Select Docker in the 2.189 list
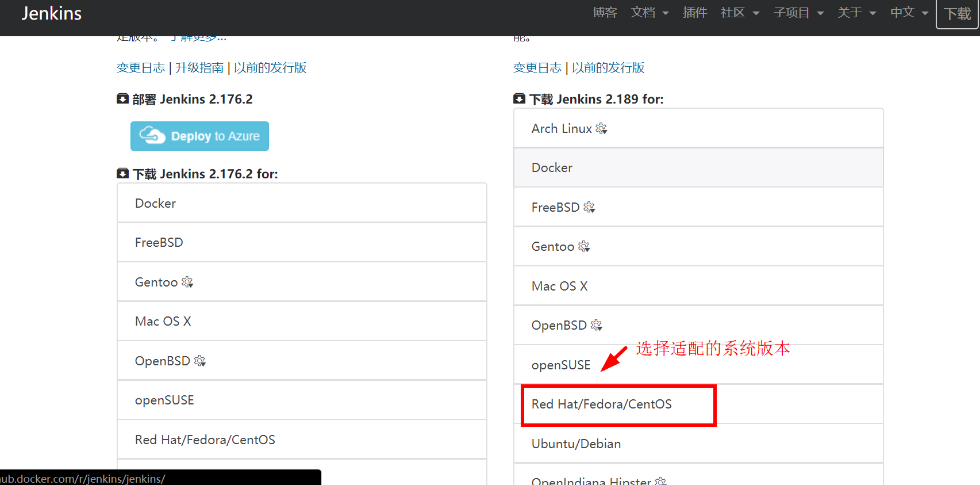The image size is (980, 485). coord(698,167)
